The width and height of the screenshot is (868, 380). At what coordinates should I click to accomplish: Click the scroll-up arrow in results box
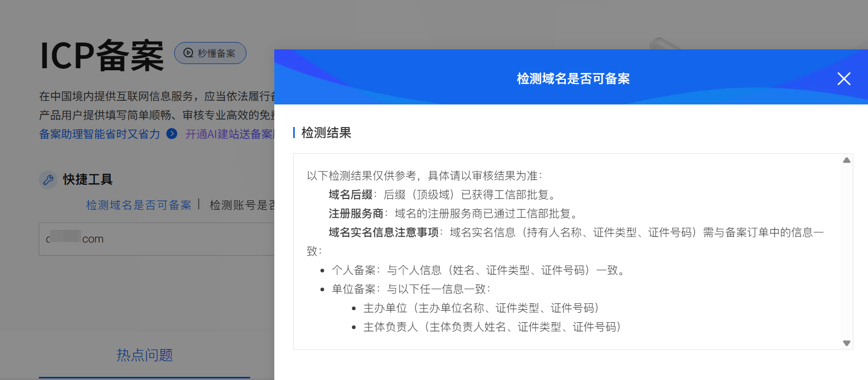(x=846, y=160)
